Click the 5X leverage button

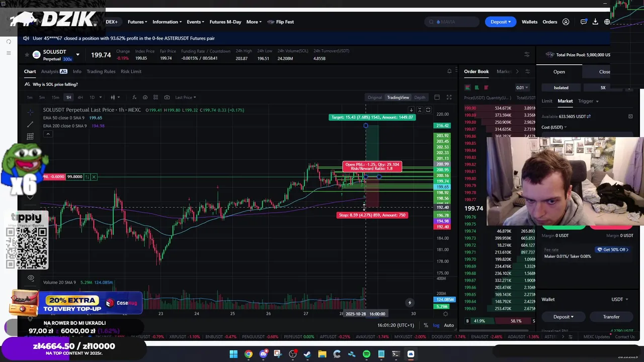[603, 87]
